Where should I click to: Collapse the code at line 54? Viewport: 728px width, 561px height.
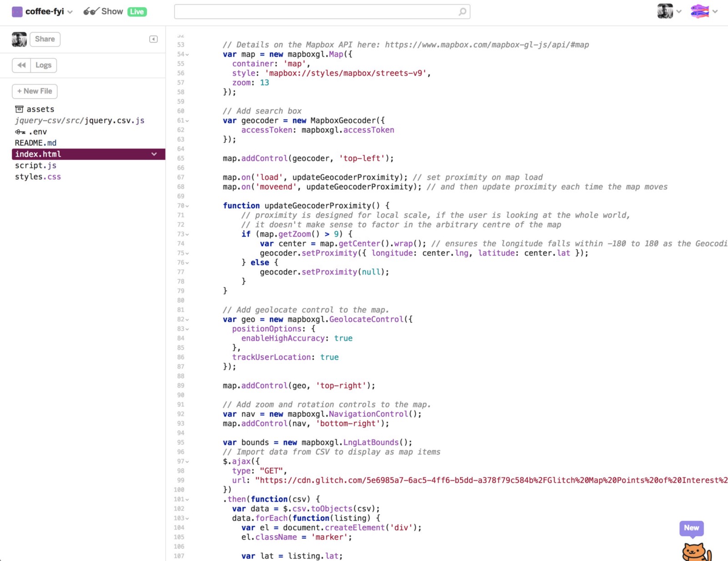pos(187,55)
